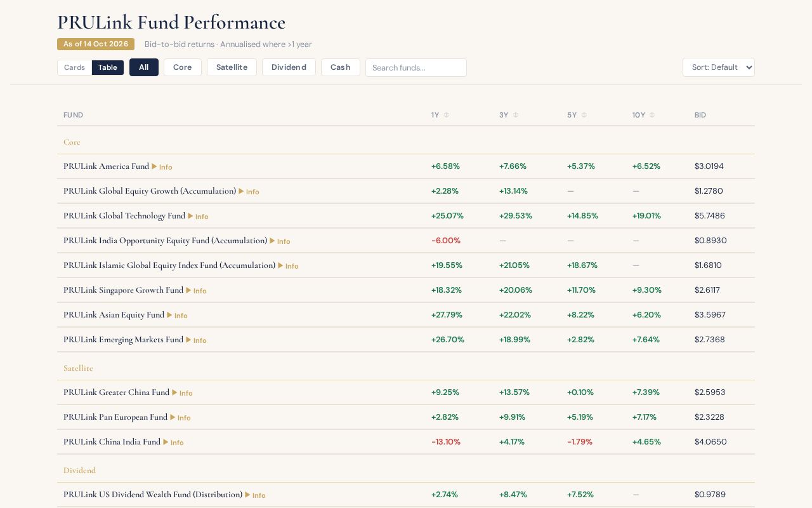
Task: Expand Info for Global Equity Growth (Accumulation)
Action: click(249, 192)
